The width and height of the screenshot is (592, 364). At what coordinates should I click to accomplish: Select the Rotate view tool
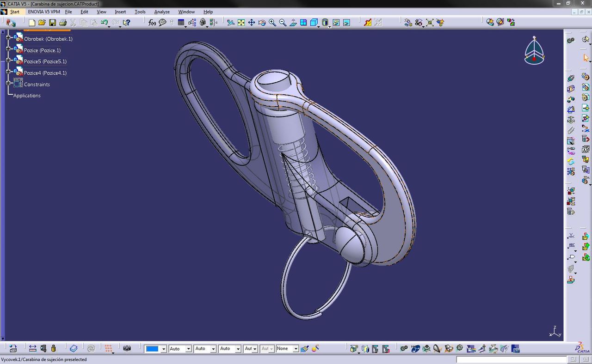pos(262,23)
